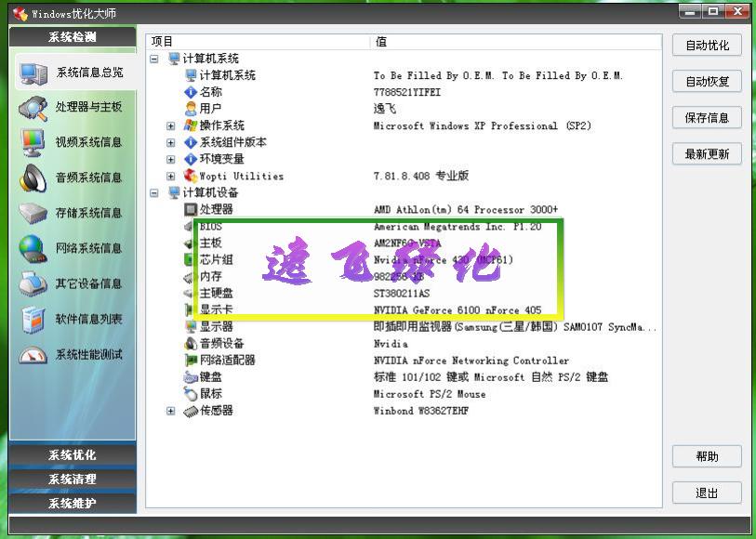756x539 pixels.
Task: Open 软件信息列表 document icon
Action: click(33, 320)
